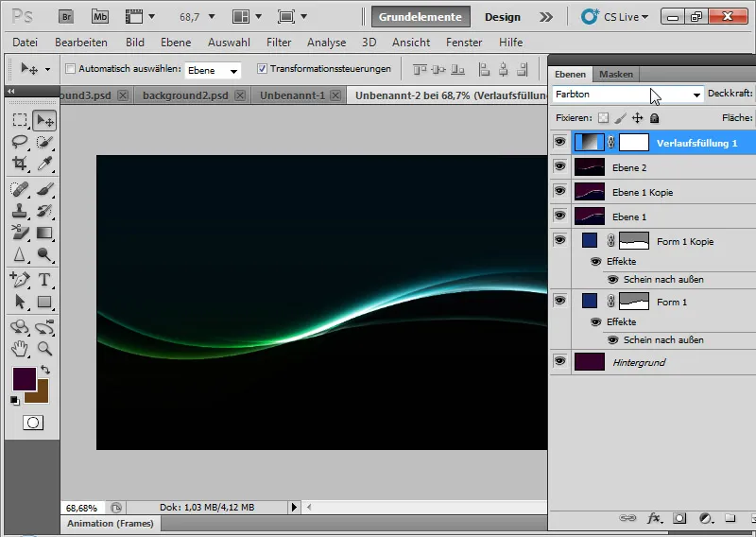Open status bar info flyout arrow

click(294, 507)
